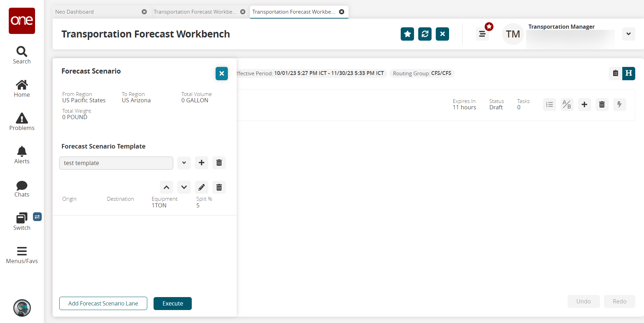This screenshot has width=644, height=323.
Task: Click the Tasks count 0
Action: 519,107
